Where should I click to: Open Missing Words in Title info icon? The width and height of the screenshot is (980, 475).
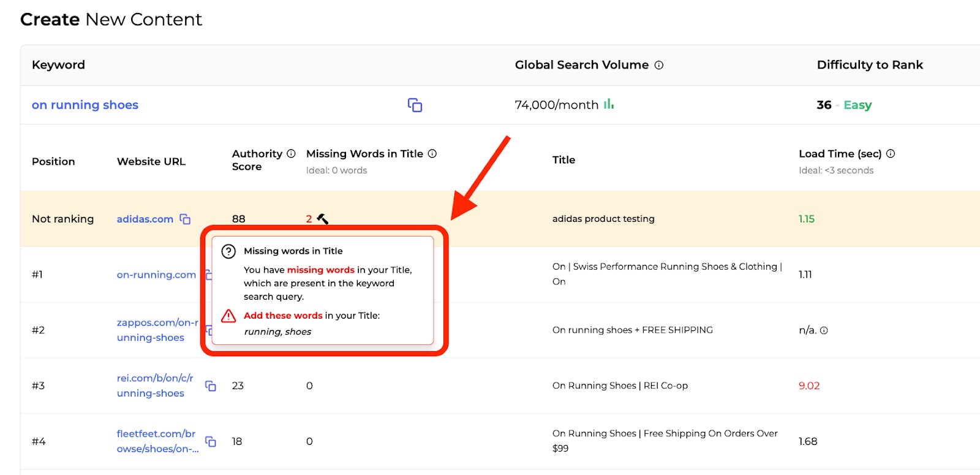click(x=432, y=154)
